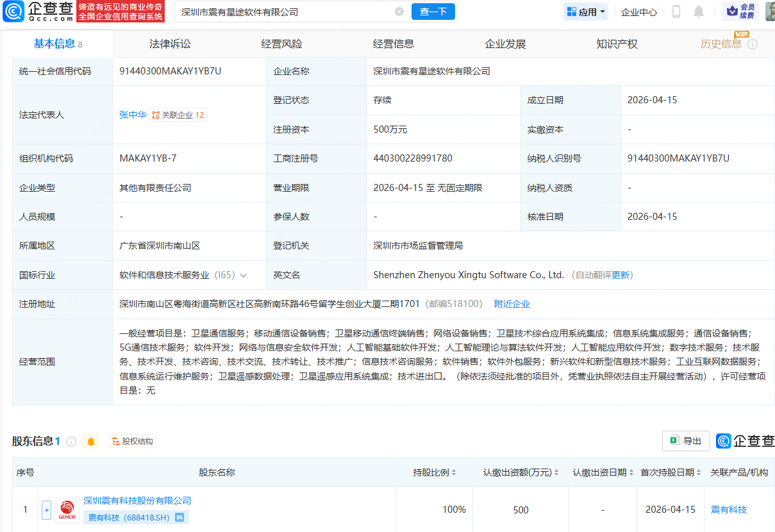775x532 pixels.
Task: Click the GENEW logo of 深圳震有科技股份有限公司
Action: (x=67, y=510)
